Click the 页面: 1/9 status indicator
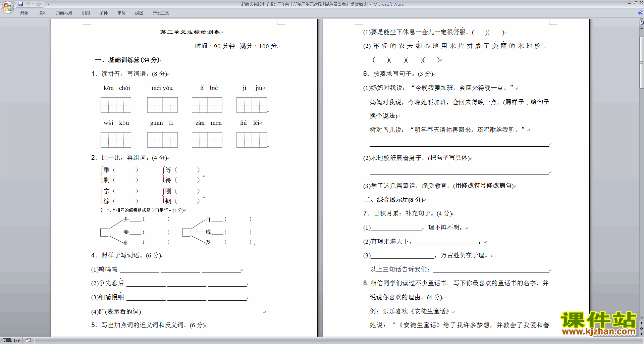The height and width of the screenshot is (344, 644). click(x=11, y=340)
